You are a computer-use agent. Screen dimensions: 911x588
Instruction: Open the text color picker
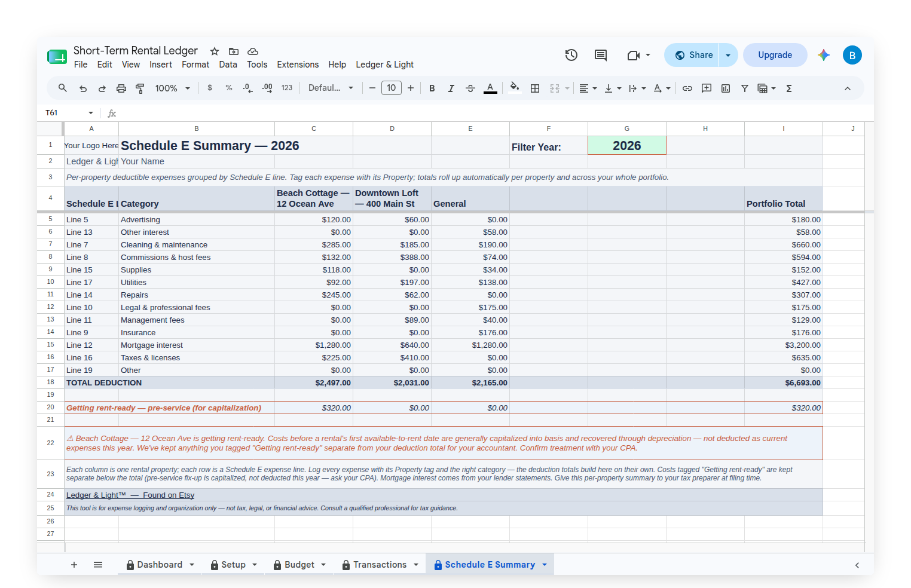[490, 88]
